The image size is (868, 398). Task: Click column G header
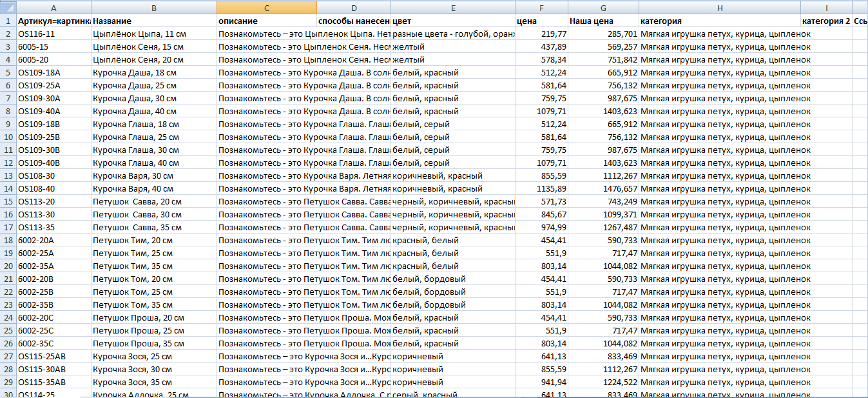[x=603, y=8]
